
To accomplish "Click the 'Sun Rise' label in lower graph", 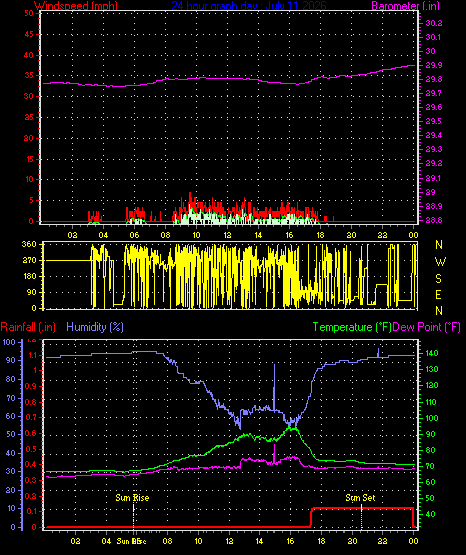I will 132,498.
